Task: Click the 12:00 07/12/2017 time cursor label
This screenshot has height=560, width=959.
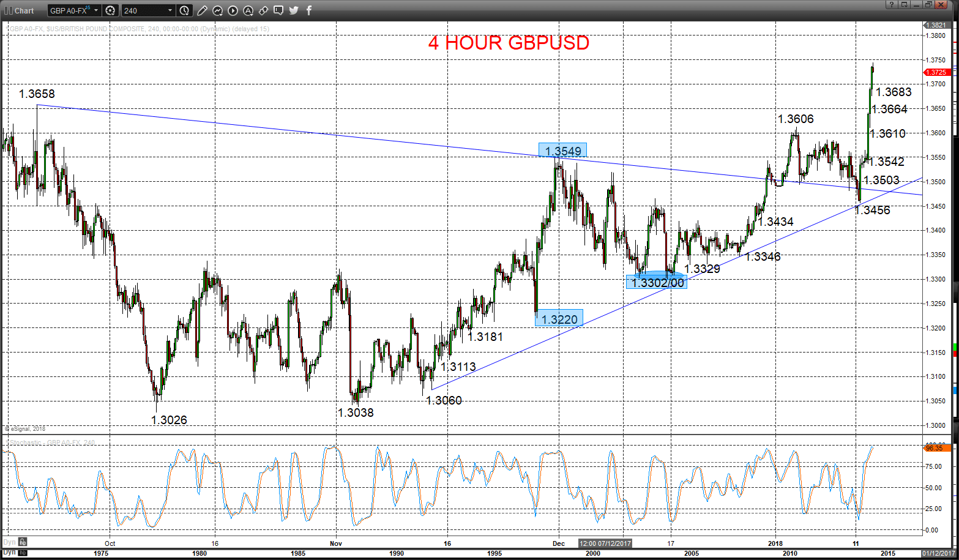Action: (x=605, y=543)
